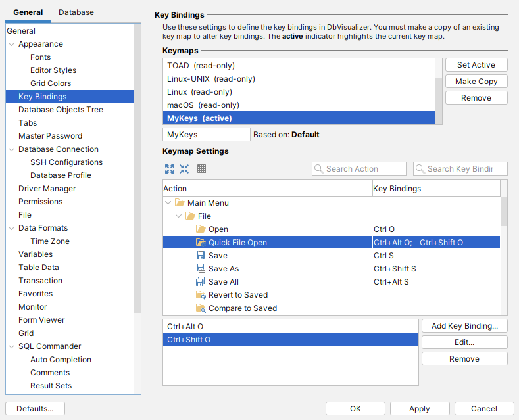Click the Add Key Binding button
The height and width of the screenshot is (420, 519).
(x=464, y=326)
